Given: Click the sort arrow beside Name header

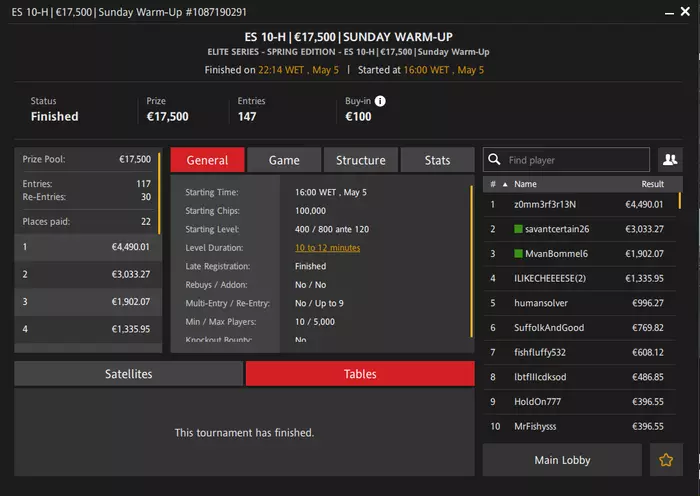Looking at the screenshot, I should (x=505, y=184).
